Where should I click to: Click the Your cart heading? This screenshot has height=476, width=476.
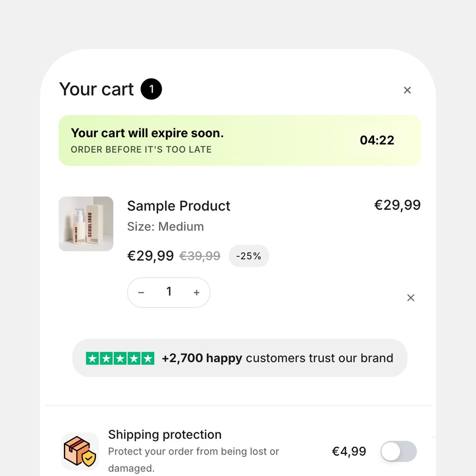click(x=96, y=89)
